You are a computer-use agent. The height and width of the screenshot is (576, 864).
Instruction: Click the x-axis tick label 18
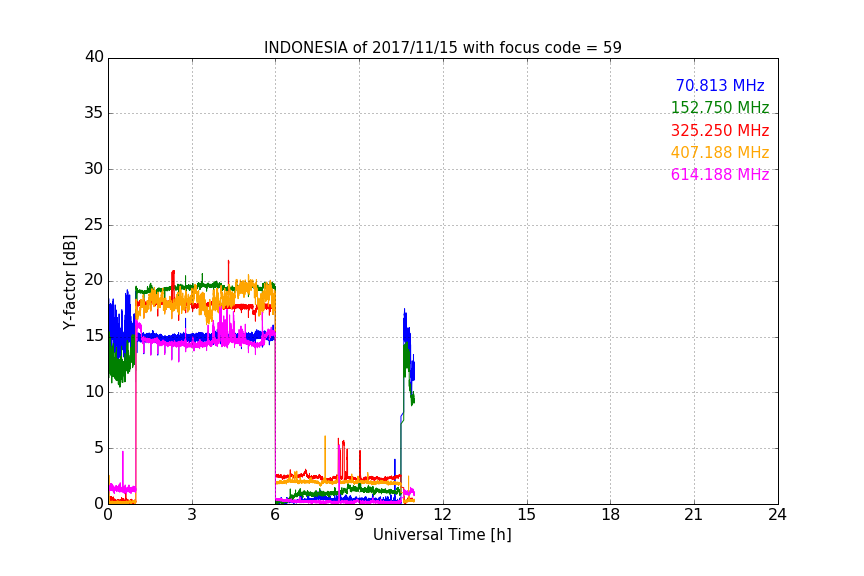coord(611,515)
